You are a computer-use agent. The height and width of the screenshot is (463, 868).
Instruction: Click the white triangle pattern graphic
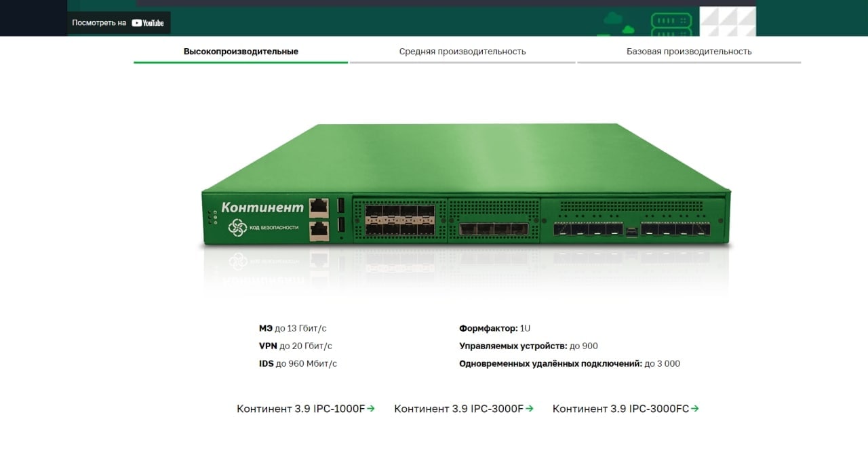coord(728,21)
